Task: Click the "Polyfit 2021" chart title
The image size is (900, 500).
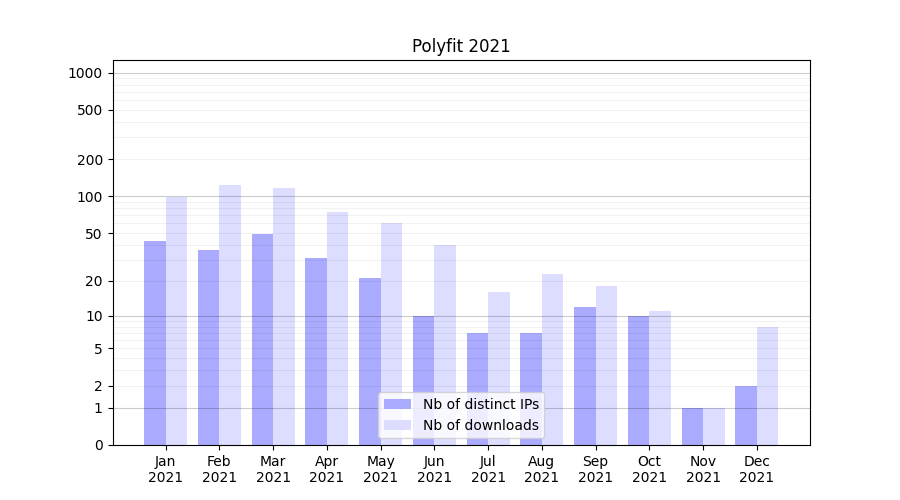Action: [461, 46]
